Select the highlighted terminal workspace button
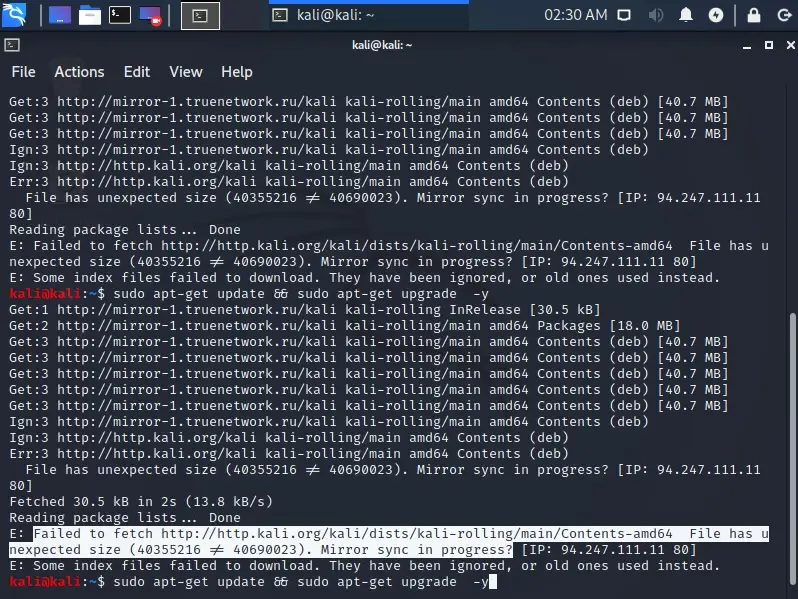798x599 pixels. (x=201, y=16)
